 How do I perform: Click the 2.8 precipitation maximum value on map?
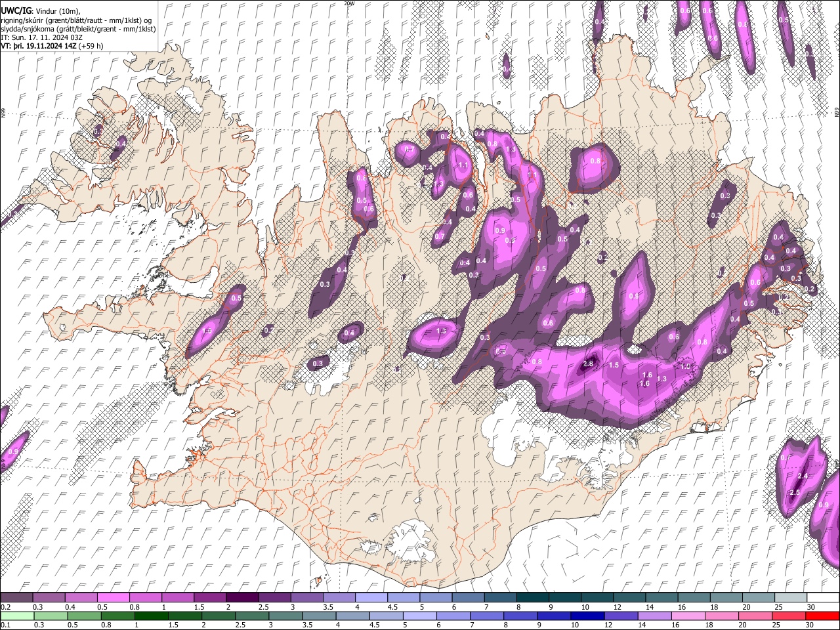click(x=588, y=364)
